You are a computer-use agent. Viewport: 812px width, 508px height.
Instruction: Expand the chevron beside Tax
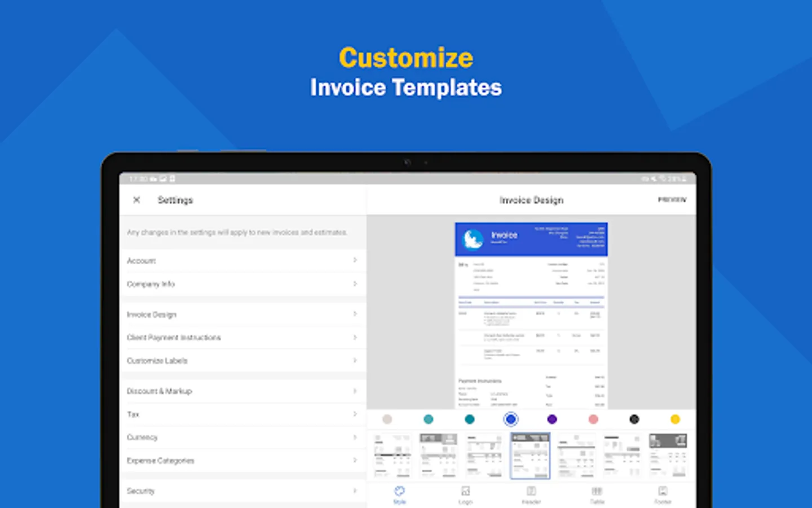(x=355, y=414)
